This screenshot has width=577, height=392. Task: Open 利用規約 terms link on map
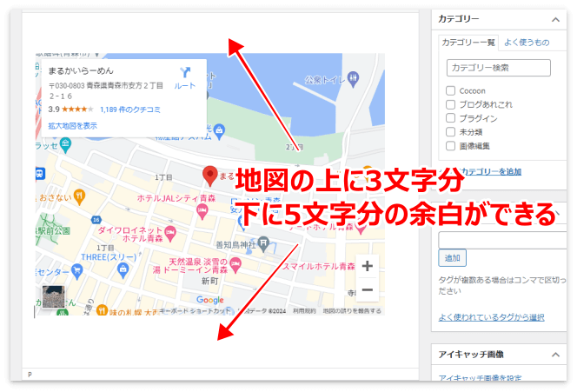[304, 311]
